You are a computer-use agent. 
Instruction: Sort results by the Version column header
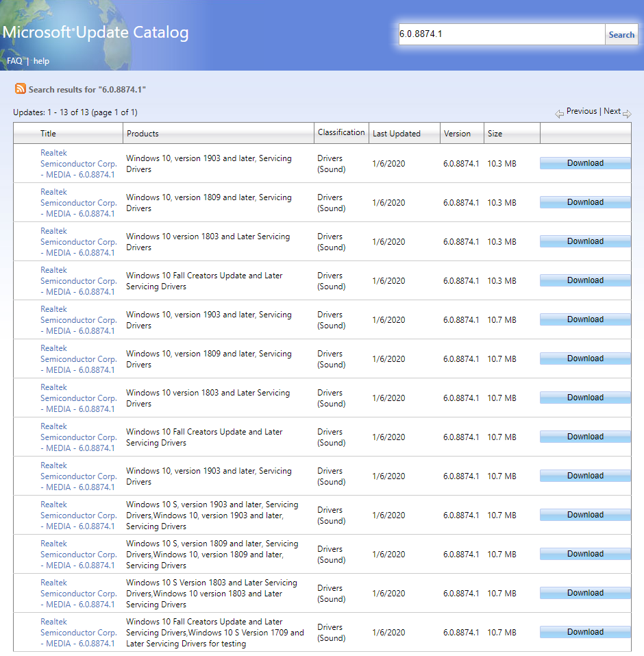pos(457,134)
